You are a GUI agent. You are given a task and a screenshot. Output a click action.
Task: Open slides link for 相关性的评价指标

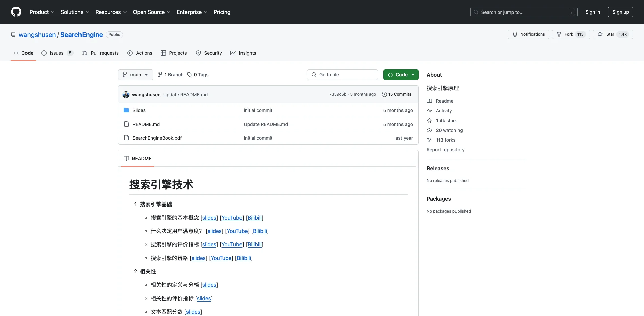[204, 298]
